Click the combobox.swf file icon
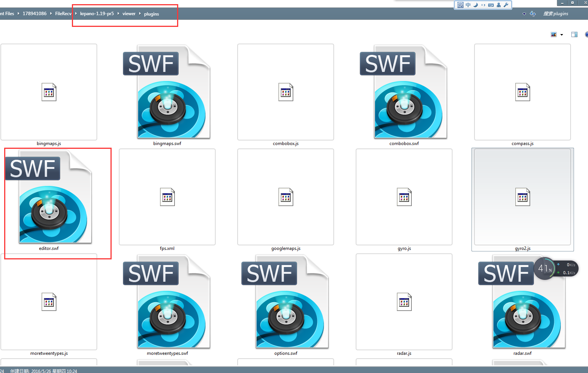588x373 pixels. pos(404,92)
